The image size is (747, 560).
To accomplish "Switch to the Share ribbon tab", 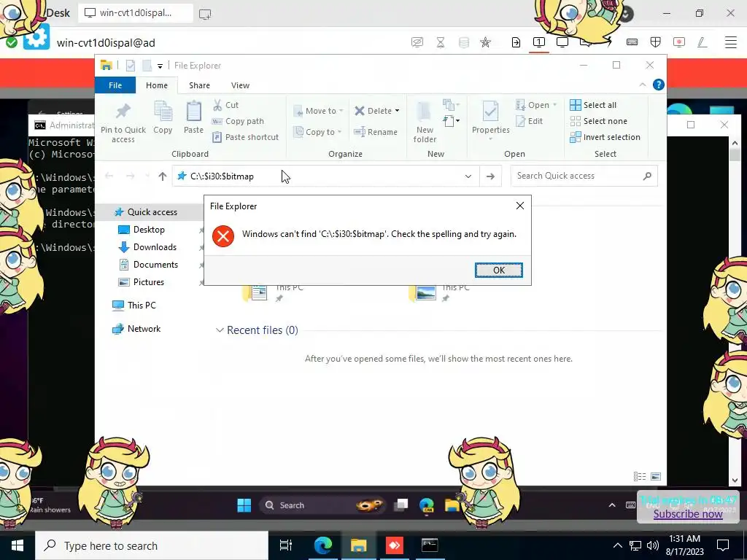I will click(x=199, y=85).
